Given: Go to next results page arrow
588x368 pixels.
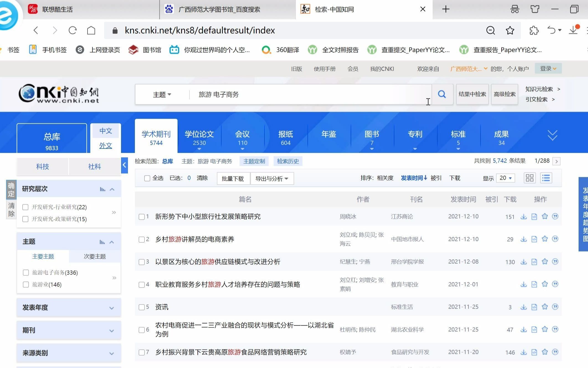Looking at the screenshot, I should (x=556, y=161).
